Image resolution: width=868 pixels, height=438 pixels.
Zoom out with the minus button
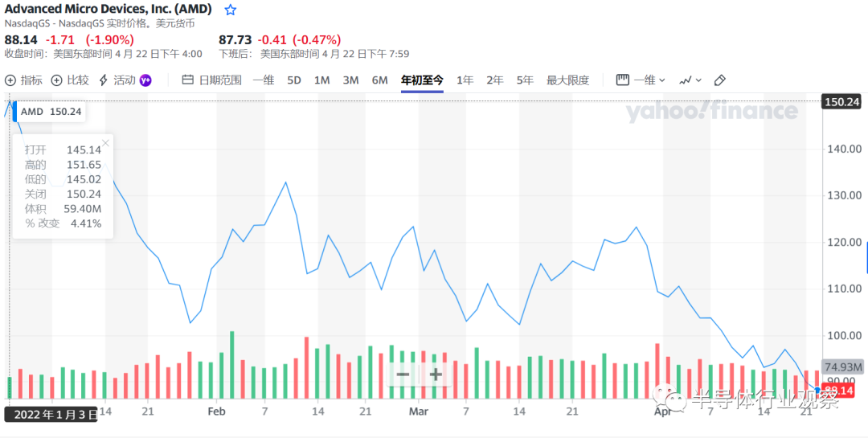pos(403,375)
